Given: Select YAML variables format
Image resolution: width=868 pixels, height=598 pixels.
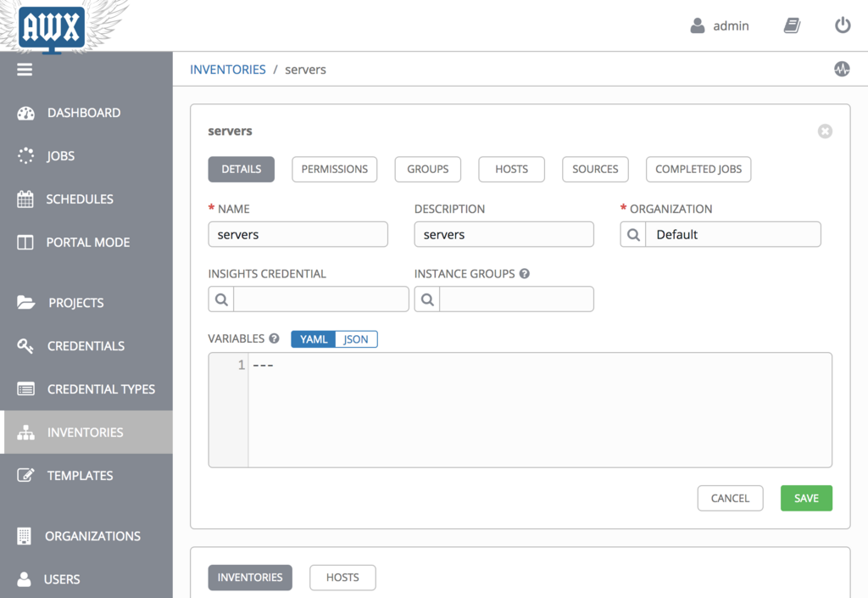Looking at the screenshot, I should 314,339.
